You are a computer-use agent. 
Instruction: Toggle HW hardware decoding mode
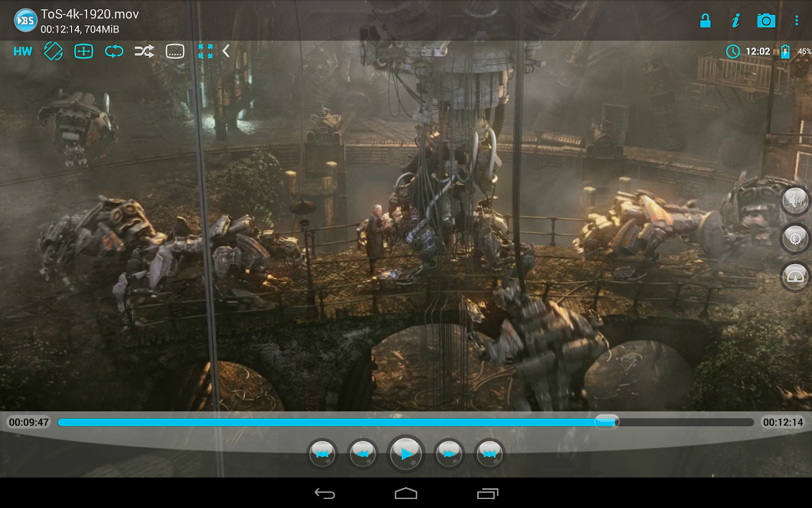(x=23, y=51)
